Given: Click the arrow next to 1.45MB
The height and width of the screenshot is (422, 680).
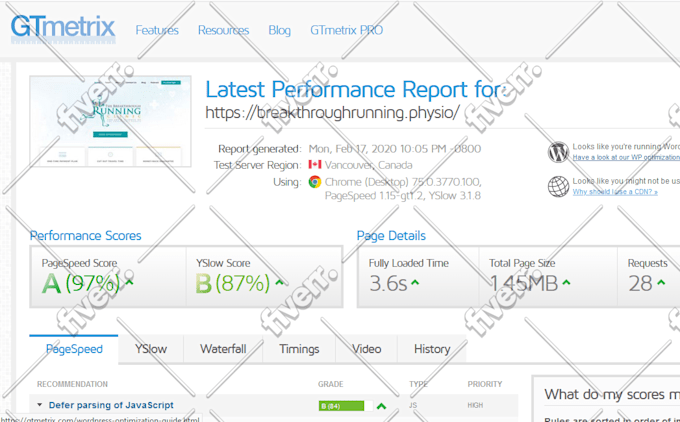Looking at the screenshot, I should pyautogui.click(x=566, y=283).
